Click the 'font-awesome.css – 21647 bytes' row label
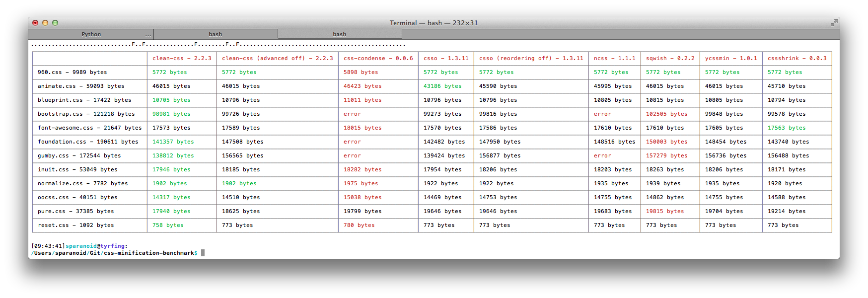Screen dimensions: 868x298 89,128
